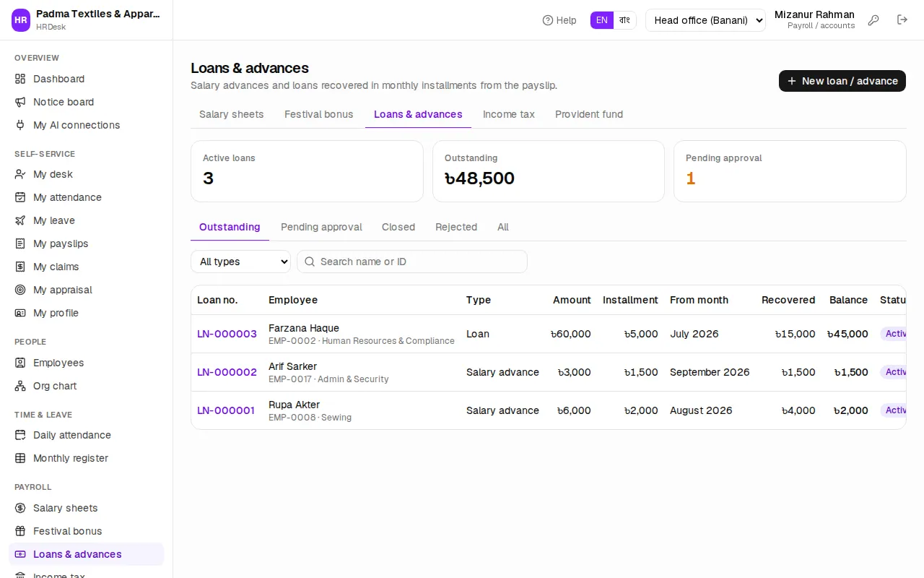
Task: Click the logout icon at top right
Action: pyautogui.click(x=902, y=20)
